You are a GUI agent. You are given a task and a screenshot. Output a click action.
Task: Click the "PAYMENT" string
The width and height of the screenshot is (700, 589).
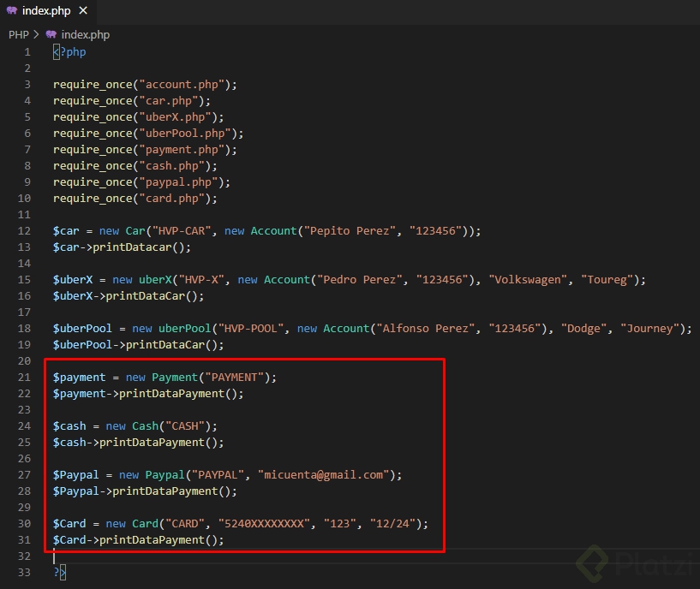pos(235,378)
